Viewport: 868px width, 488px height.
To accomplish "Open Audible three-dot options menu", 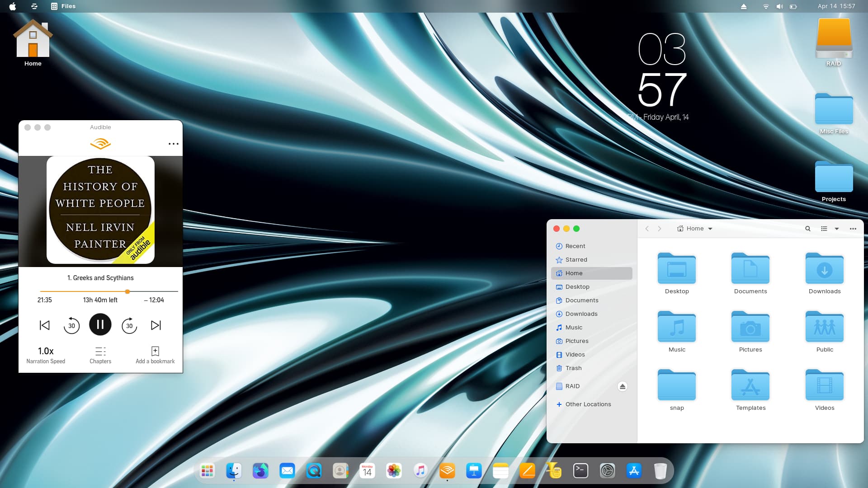I will pyautogui.click(x=174, y=144).
